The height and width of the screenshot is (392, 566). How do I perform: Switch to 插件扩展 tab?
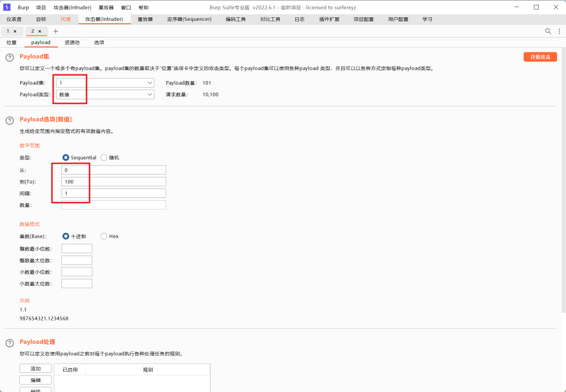tap(329, 19)
